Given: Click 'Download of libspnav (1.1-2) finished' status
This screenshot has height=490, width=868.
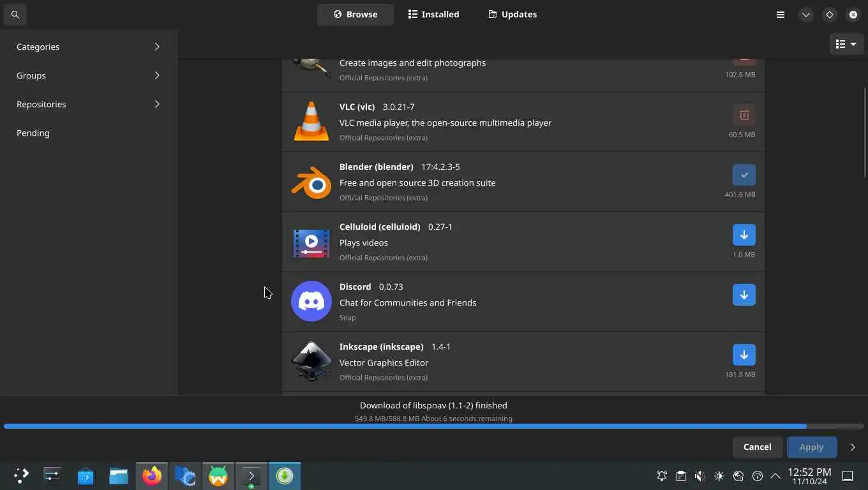Looking at the screenshot, I should coord(433,405).
